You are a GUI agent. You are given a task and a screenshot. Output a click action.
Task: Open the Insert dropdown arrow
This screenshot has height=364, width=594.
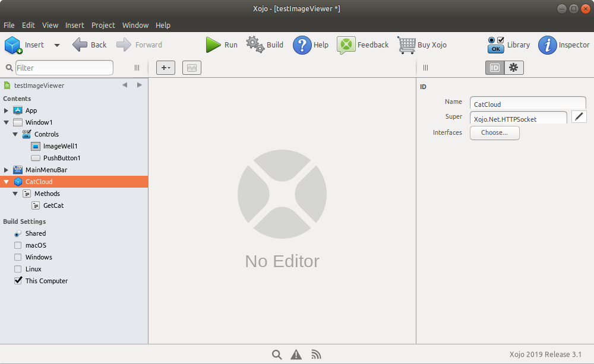[57, 45]
